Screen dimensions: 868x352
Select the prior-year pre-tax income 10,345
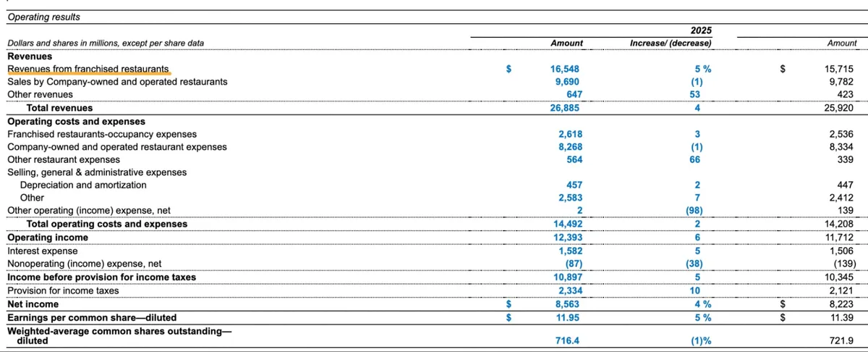tap(839, 277)
